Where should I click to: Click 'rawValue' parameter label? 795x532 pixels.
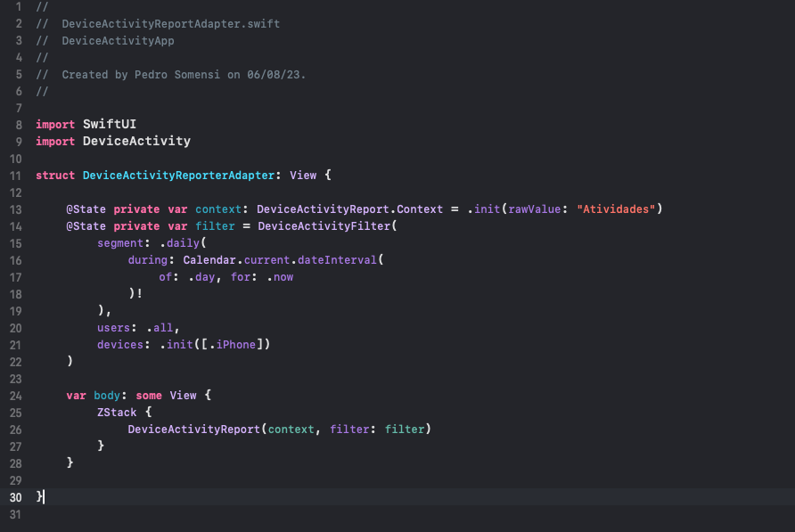[x=535, y=209]
